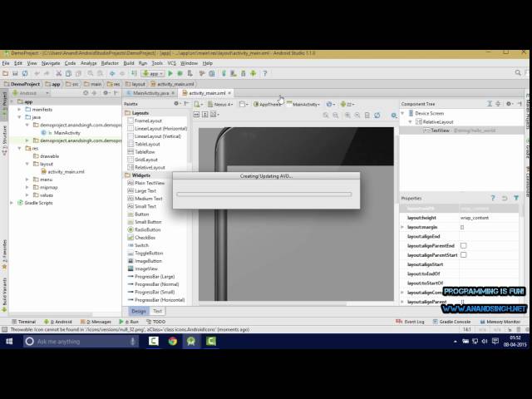Open the Navigate menu
Screen dimensions: 532x399
(x=51, y=63)
